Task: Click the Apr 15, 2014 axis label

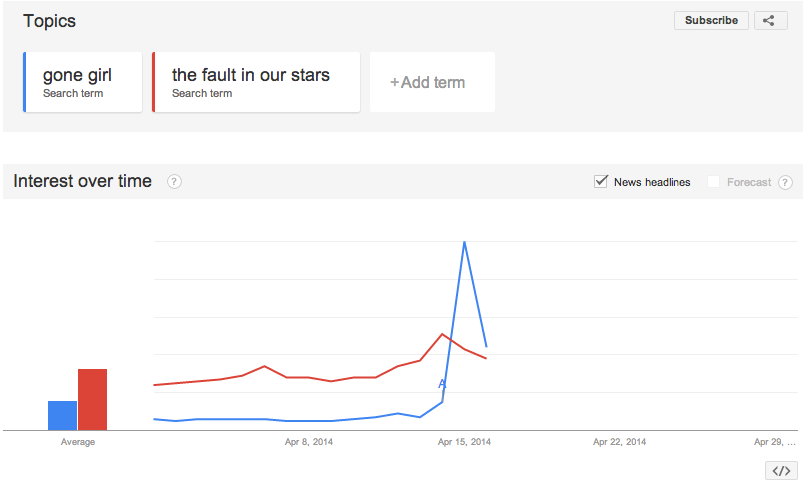Action: 464,442
